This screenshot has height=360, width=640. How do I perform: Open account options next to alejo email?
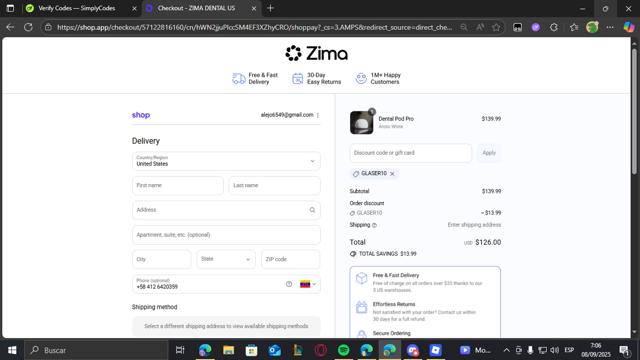[x=318, y=115]
